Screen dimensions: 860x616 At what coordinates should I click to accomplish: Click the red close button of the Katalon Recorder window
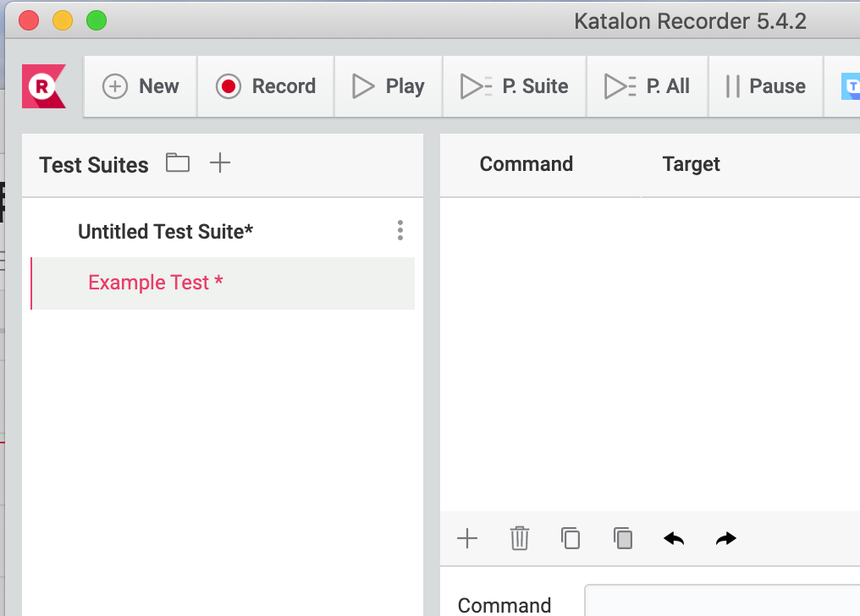coord(29,20)
